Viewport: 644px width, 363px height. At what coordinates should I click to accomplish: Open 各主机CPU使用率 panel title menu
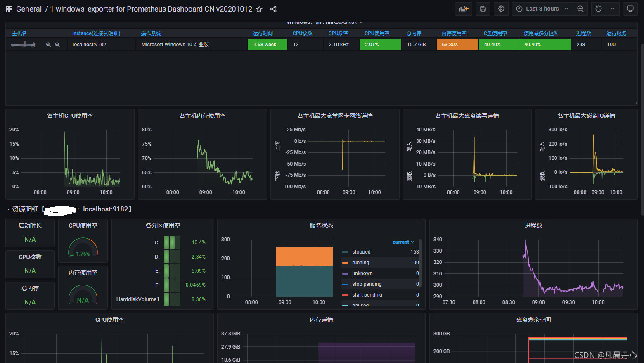point(70,116)
